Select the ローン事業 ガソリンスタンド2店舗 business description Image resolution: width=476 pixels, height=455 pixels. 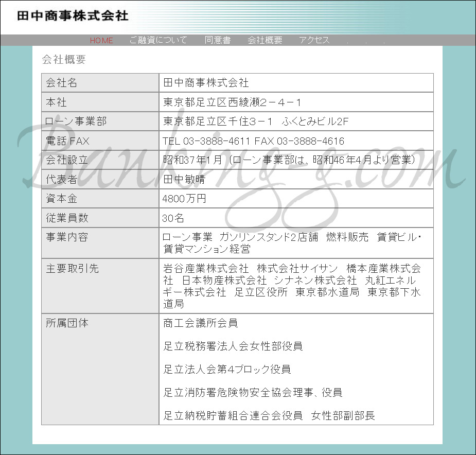[x=292, y=243]
